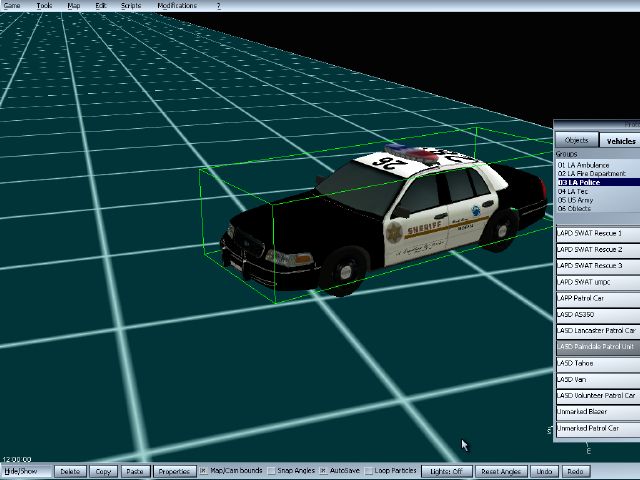Choose LAPD SWAT Rescue 1 vehicle

click(598, 233)
